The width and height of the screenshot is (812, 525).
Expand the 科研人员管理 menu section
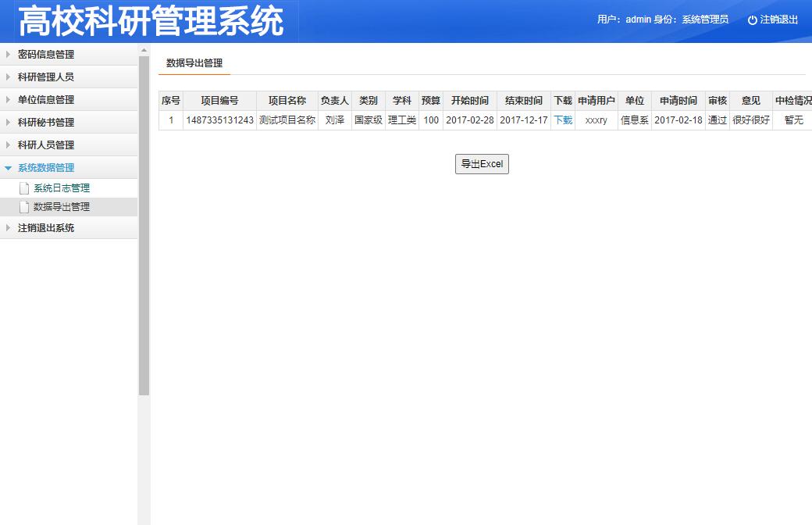(47, 145)
